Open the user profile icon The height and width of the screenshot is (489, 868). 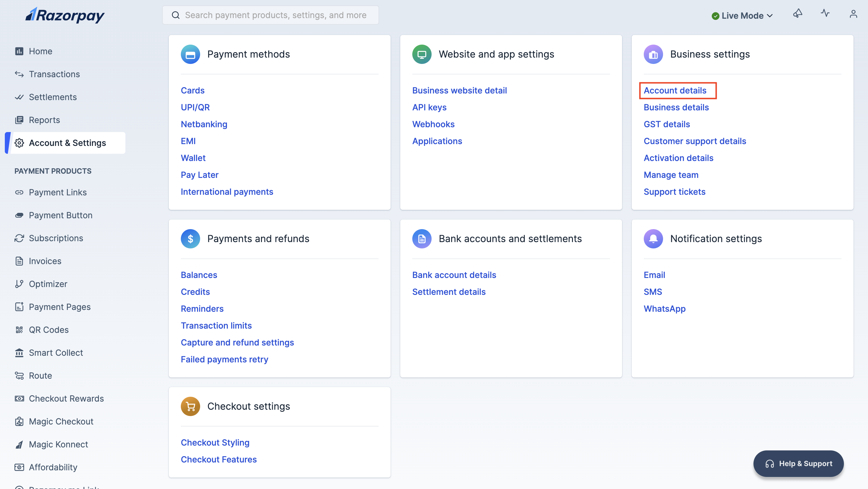coord(853,14)
